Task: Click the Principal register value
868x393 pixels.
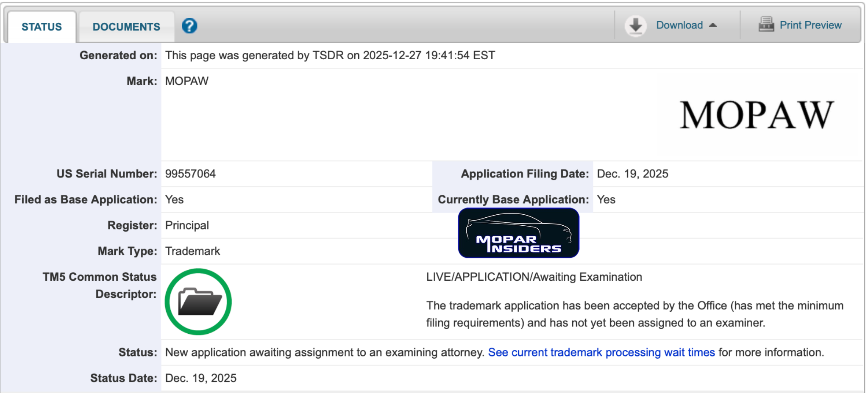Action: (x=187, y=225)
